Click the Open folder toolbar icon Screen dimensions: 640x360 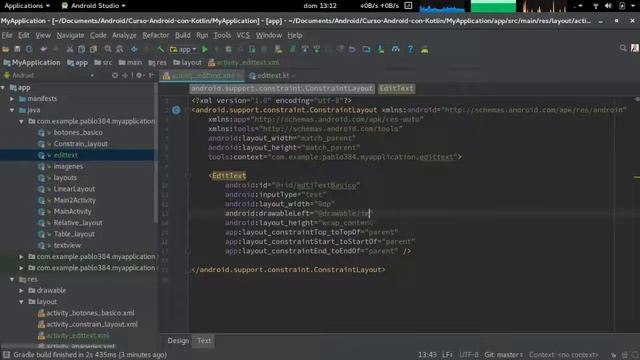click(6, 49)
